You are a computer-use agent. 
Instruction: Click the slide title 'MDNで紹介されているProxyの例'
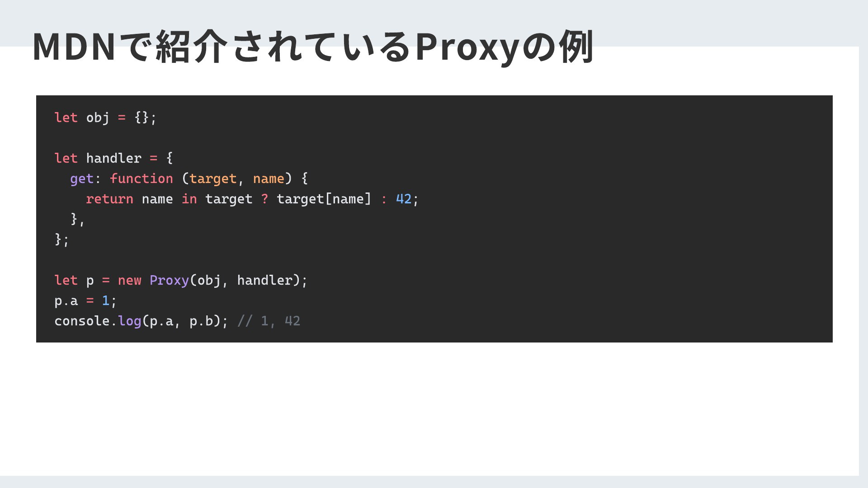click(313, 47)
